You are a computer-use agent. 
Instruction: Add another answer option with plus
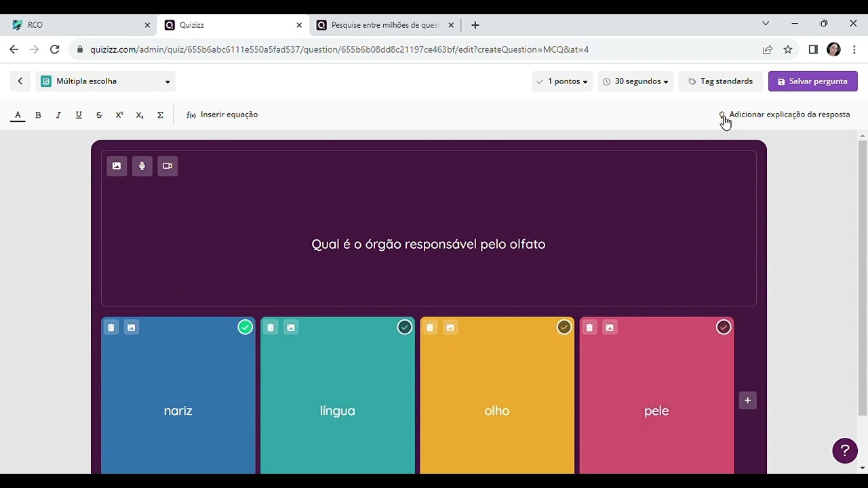pos(747,401)
